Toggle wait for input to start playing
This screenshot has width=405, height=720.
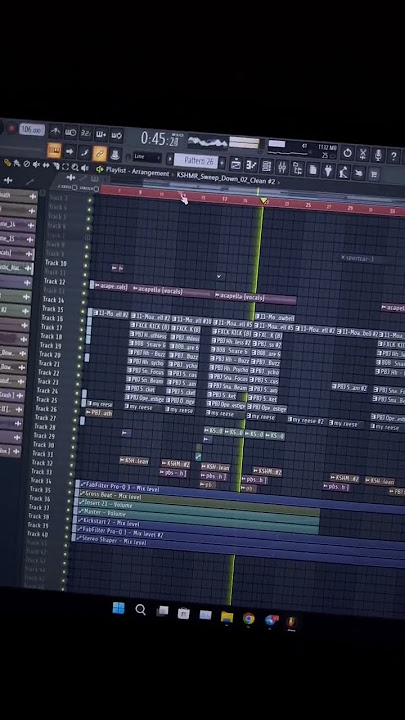pyautogui.click(x=70, y=133)
